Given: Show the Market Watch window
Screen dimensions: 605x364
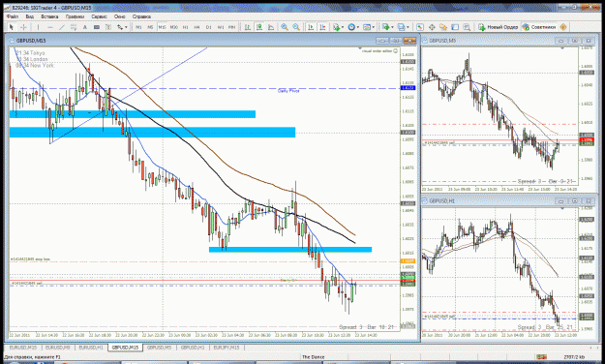Looking at the screenshot, I should click(420, 27).
